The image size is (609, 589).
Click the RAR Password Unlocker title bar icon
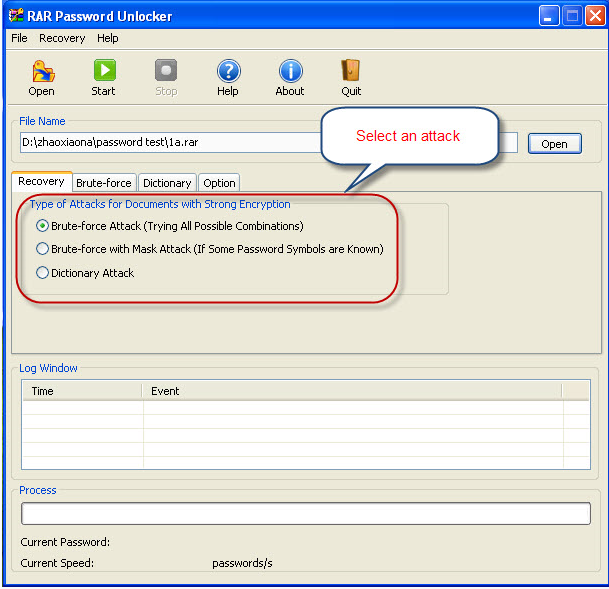pos(16,15)
